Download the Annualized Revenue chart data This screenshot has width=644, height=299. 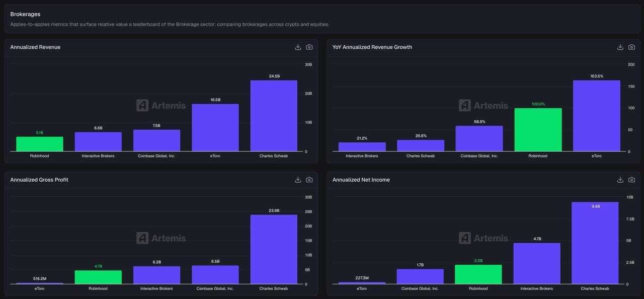point(298,47)
